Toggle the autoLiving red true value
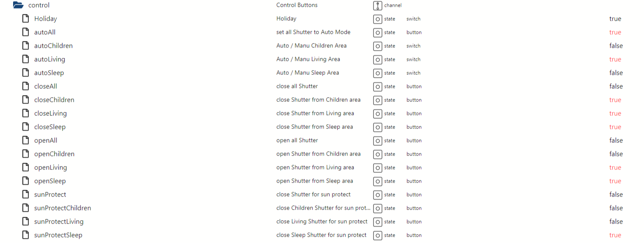Image resolution: width=644 pixels, height=243 pixels. pyautogui.click(x=615, y=59)
